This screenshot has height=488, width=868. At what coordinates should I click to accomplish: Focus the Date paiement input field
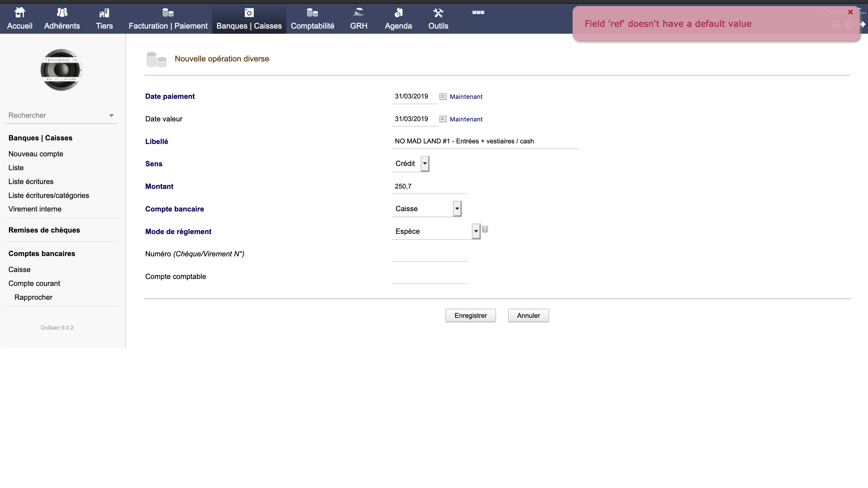click(415, 96)
